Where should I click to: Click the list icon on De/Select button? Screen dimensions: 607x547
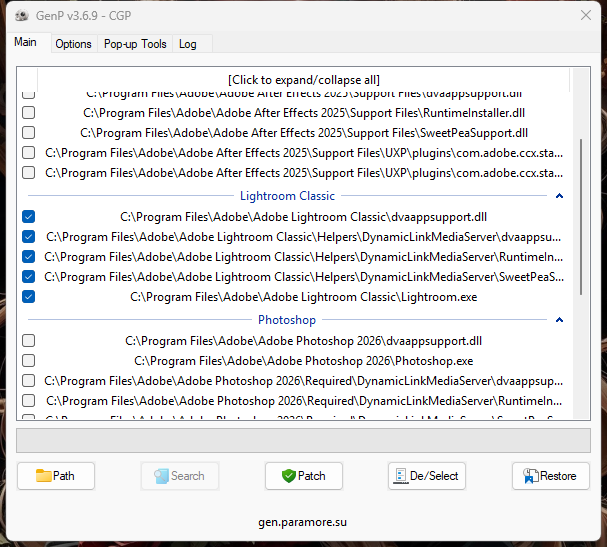(x=401, y=476)
